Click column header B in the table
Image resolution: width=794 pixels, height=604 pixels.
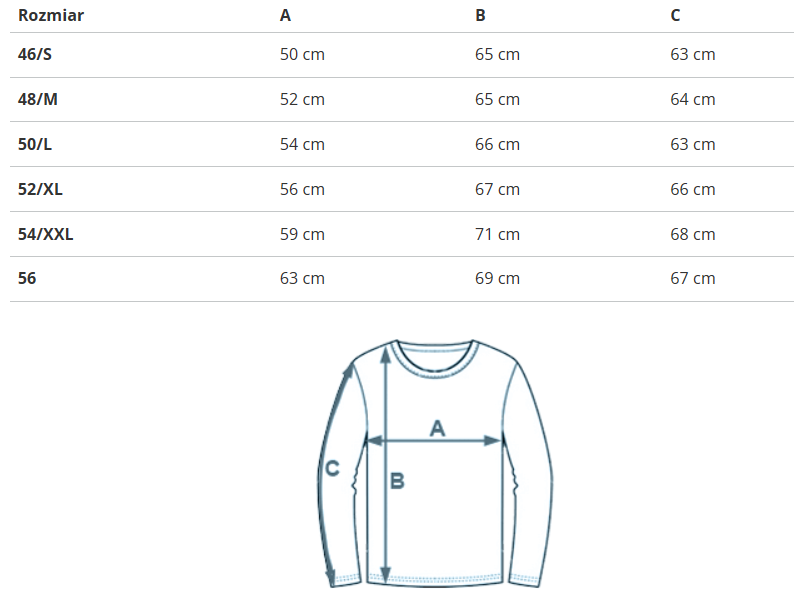[x=481, y=15]
